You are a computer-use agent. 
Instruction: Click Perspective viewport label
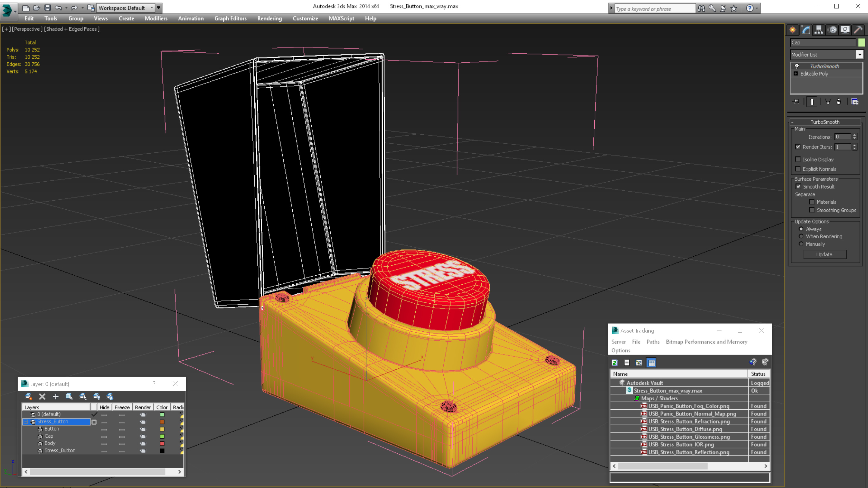[x=27, y=29]
